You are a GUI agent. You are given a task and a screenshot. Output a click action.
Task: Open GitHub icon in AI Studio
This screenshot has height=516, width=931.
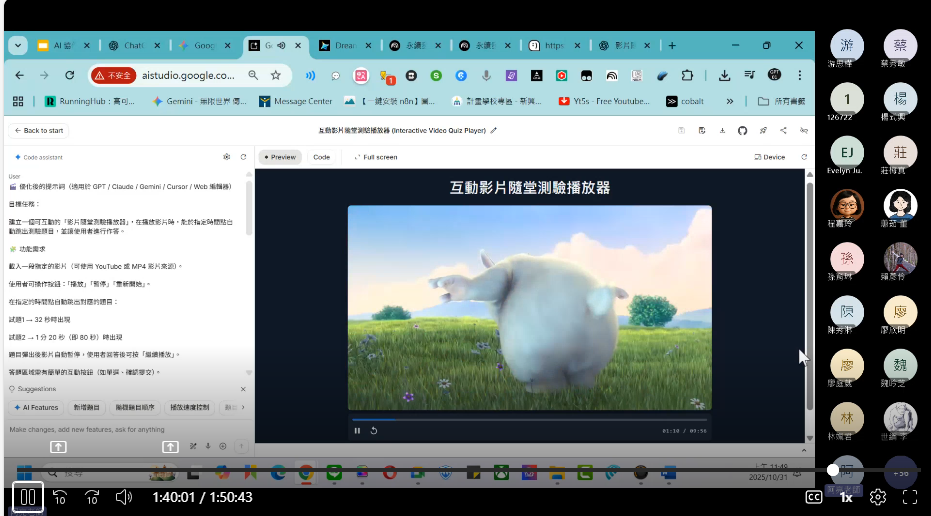(x=742, y=131)
